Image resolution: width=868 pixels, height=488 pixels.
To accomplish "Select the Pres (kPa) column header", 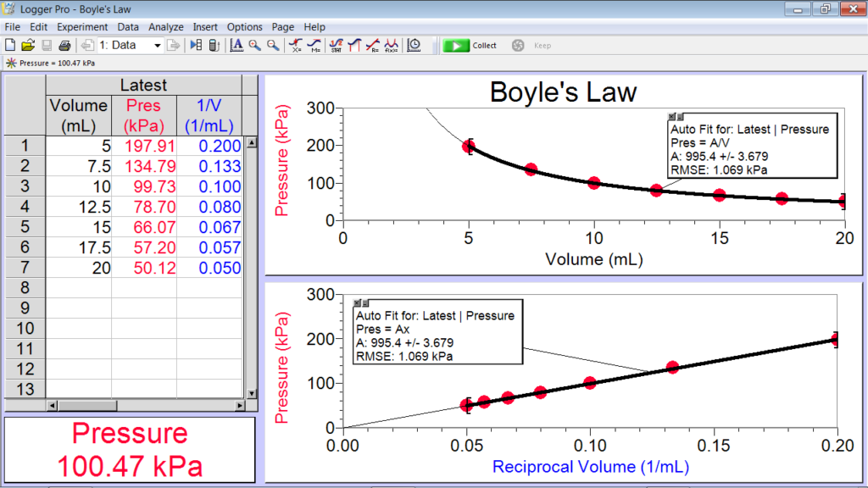I will 144,115.
